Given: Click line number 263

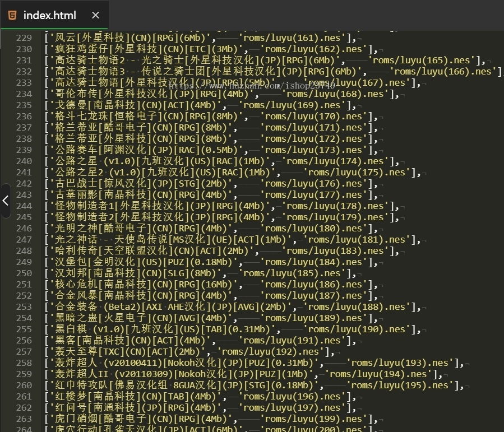Looking at the screenshot, I should pyautogui.click(x=24, y=419).
